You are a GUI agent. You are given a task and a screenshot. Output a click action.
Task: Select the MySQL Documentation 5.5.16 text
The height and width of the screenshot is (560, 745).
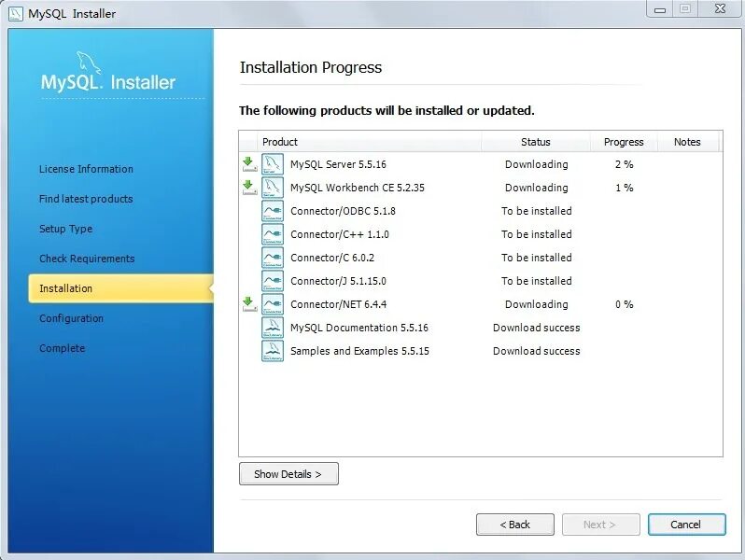[x=359, y=328]
